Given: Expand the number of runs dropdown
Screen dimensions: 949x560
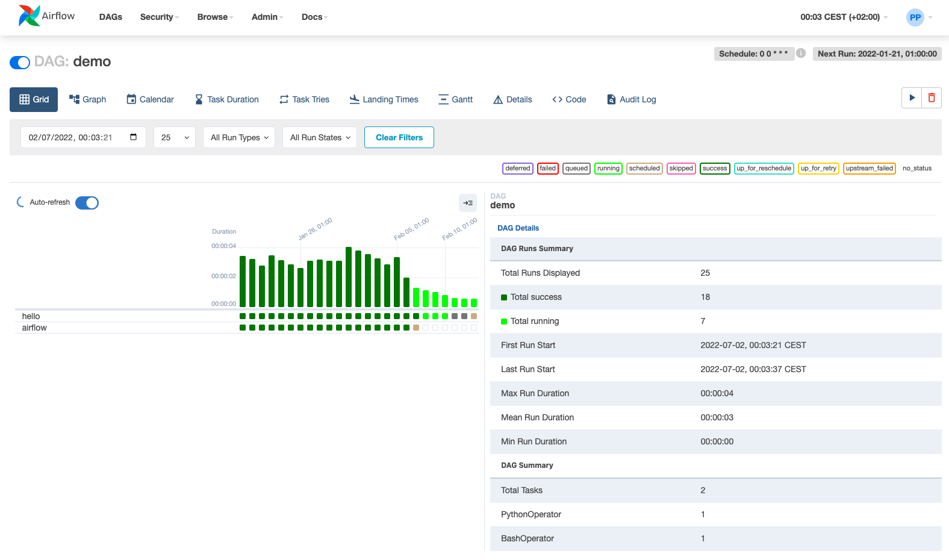Looking at the screenshot, I should click(x=174, y=137).
